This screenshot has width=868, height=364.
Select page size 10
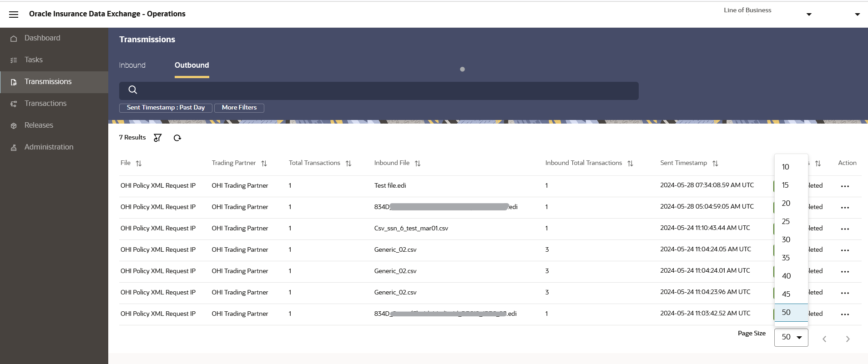click(x=791, y=167)
